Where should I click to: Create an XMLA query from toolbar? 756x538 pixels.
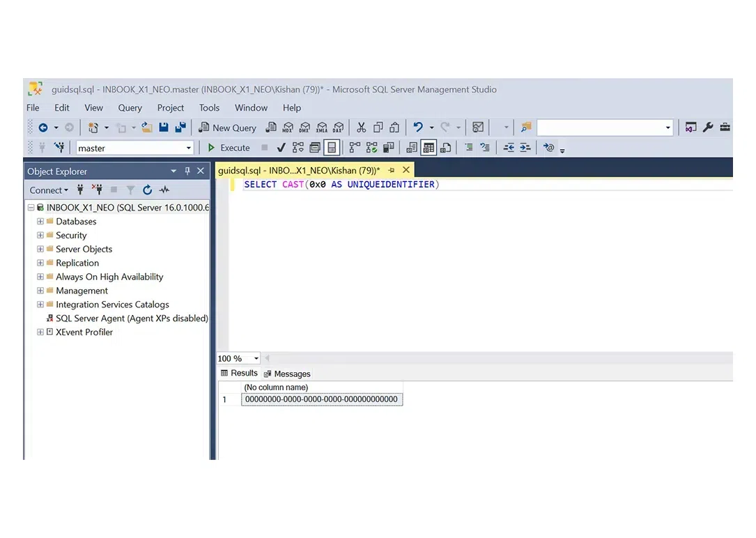[x=322, y=128]
